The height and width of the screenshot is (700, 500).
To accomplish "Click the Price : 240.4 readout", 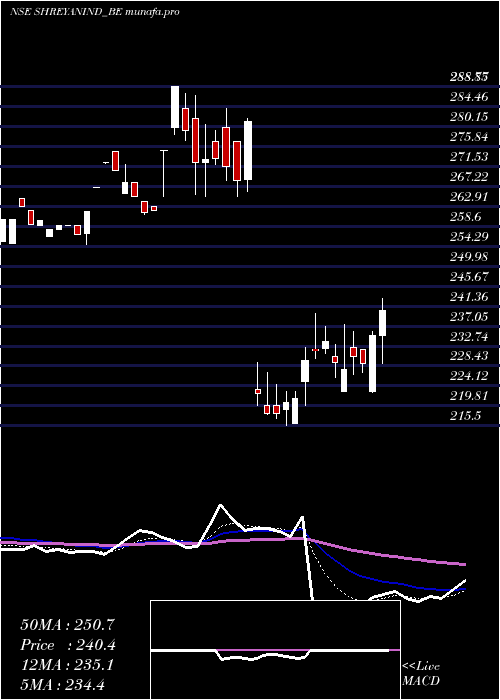I will pos(68,645).
